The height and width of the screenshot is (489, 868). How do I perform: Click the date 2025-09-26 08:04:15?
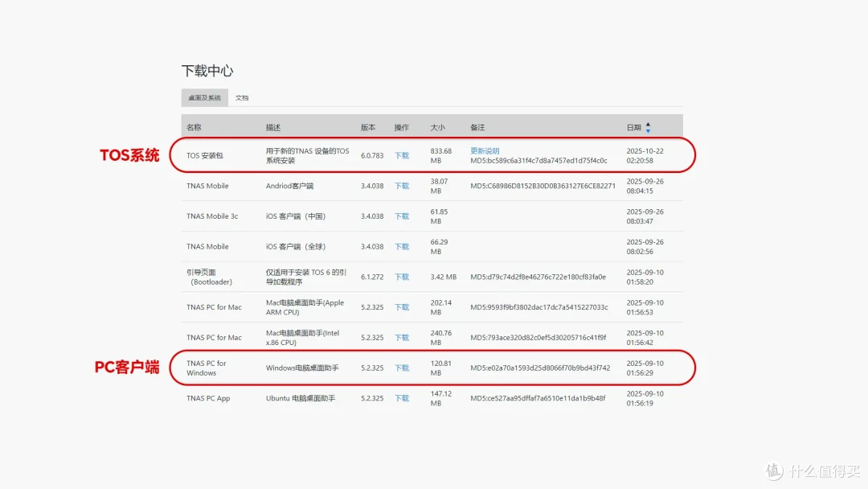click(x=645, y=186)
